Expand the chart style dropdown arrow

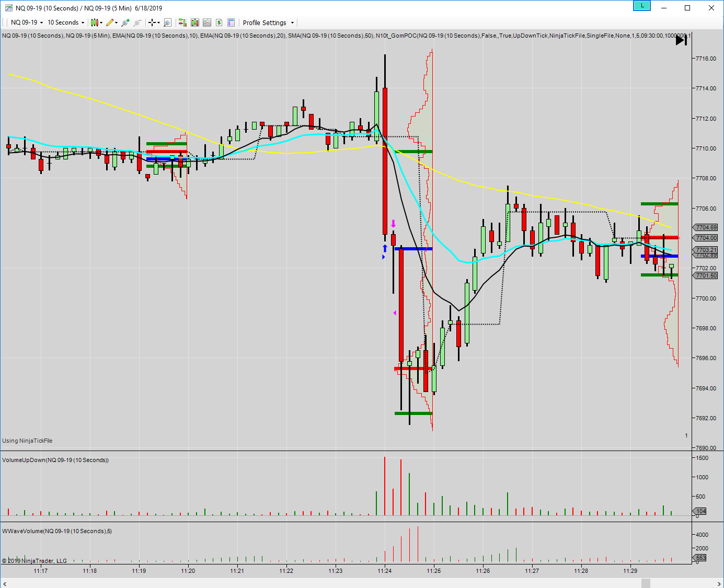pyautogui.click(x=101, y=22)
